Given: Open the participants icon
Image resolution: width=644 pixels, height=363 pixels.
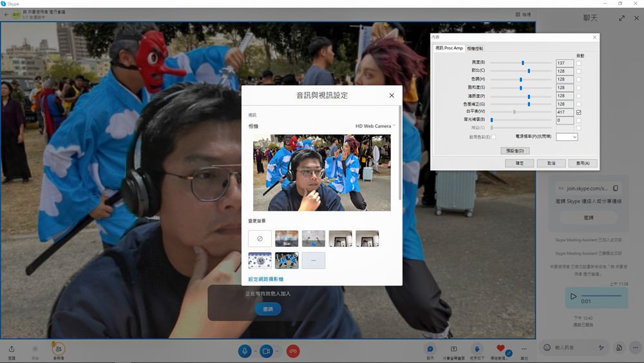Looking at the screenshot, I should click(59, 349).
